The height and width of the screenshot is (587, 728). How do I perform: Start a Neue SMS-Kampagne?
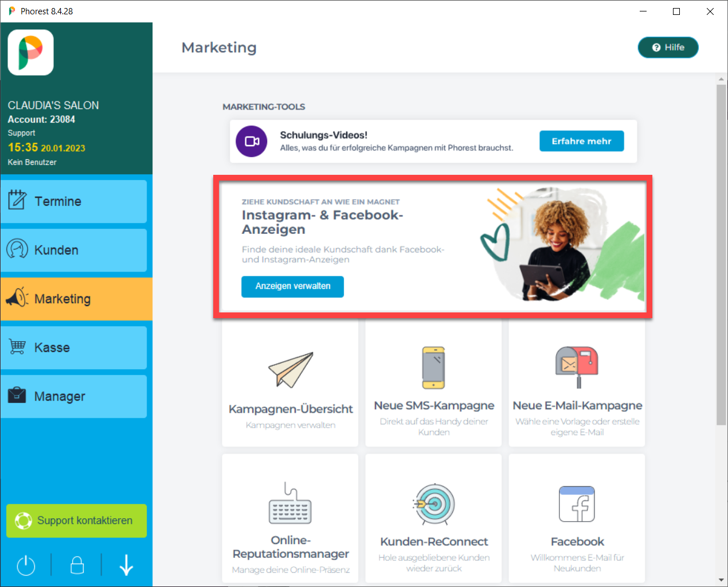tap(433, 383)
